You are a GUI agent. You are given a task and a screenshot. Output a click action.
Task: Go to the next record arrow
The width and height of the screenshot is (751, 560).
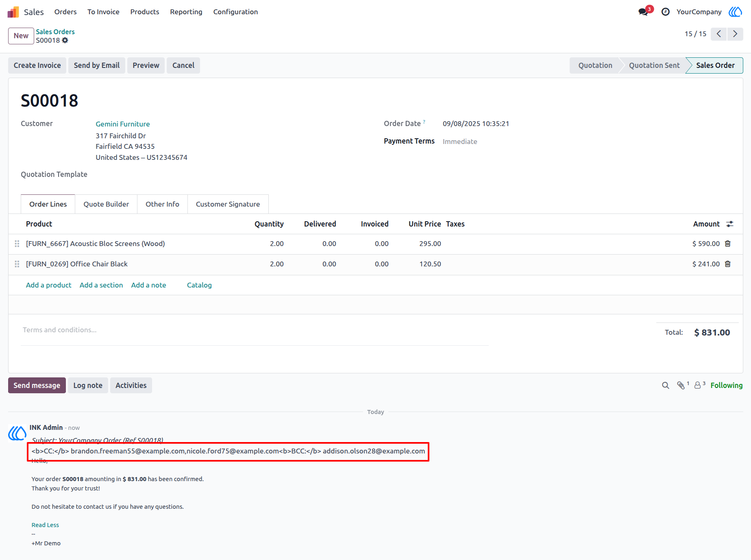point(735,34)
